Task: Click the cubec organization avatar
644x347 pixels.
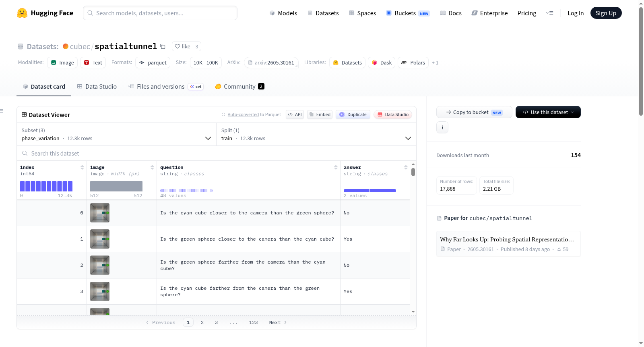Action: tap(66, 46)
